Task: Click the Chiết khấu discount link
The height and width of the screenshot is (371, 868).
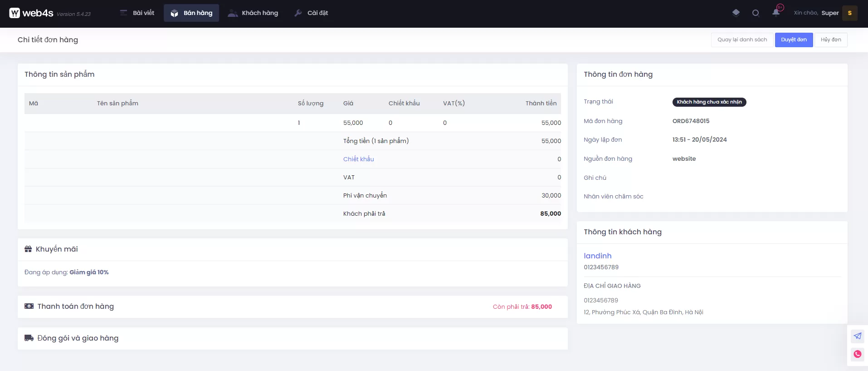Action: tap(358, 159)
